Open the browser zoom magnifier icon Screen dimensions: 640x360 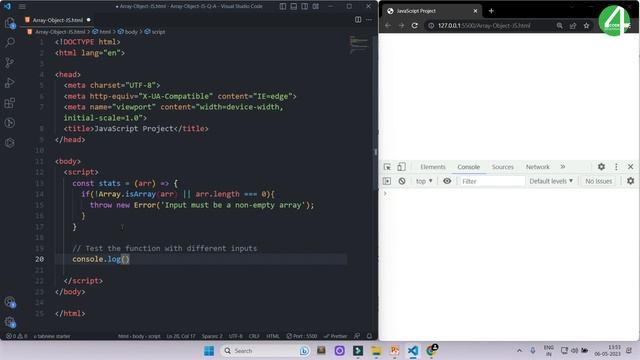click(x=560, y=25)
